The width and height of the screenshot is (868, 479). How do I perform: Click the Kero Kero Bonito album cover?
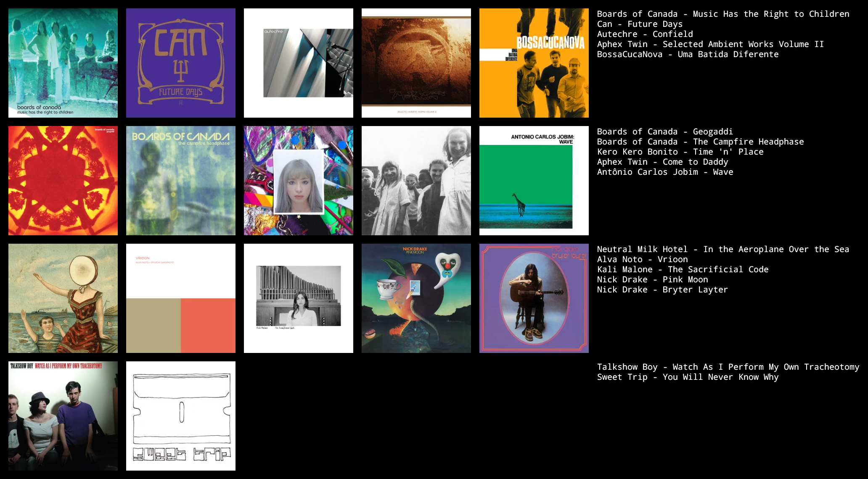299,181
